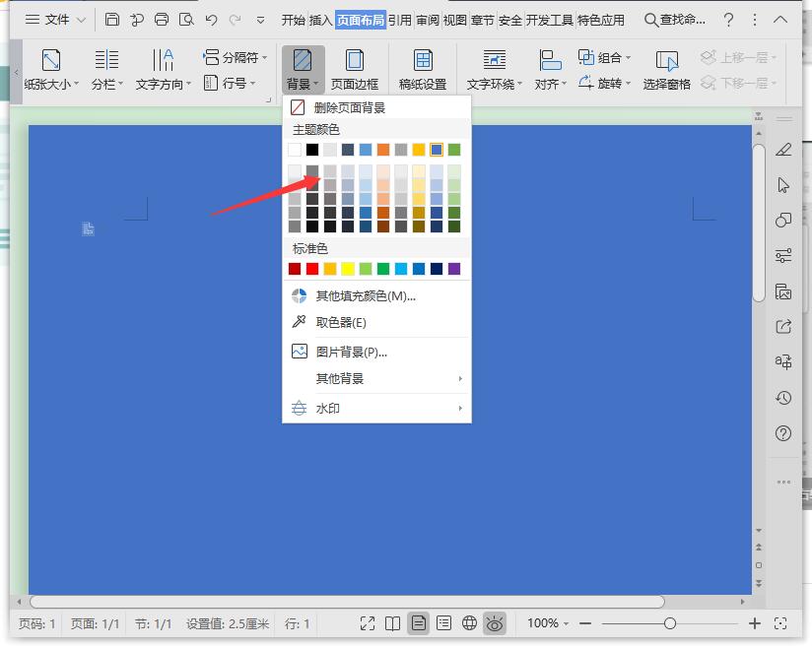The height and width of the screenshot is (647, 812).
Task: Select the Eyedropper (取色器) tool
Action: coord(340,322)
